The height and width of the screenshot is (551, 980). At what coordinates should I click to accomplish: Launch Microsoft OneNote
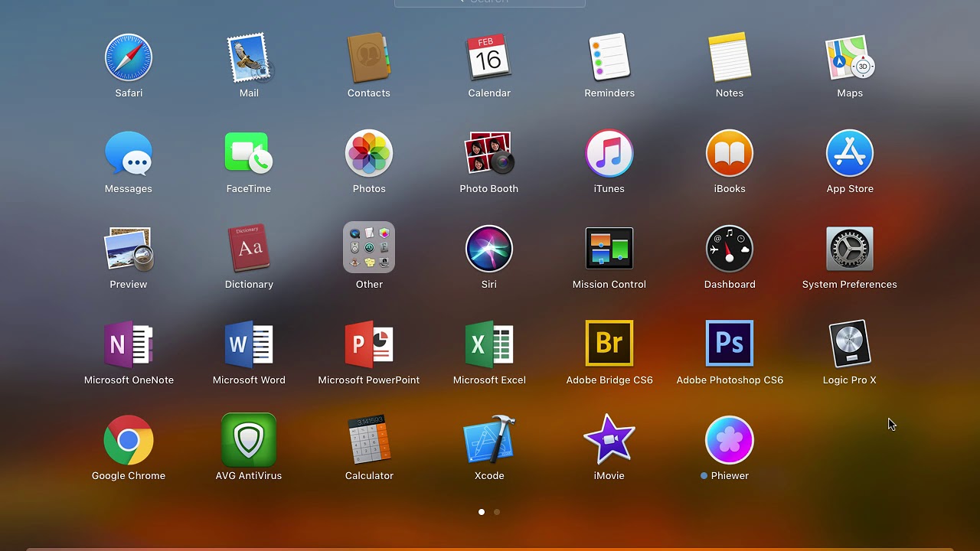[129, 344]
